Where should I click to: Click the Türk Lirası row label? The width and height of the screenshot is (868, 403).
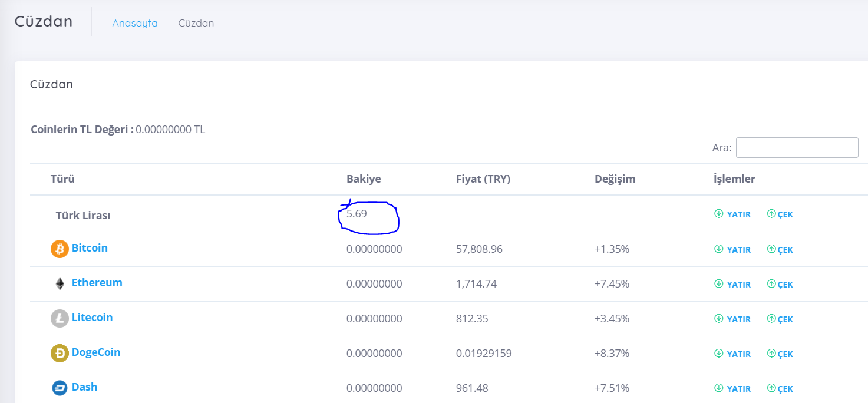(x=83, y=216)
